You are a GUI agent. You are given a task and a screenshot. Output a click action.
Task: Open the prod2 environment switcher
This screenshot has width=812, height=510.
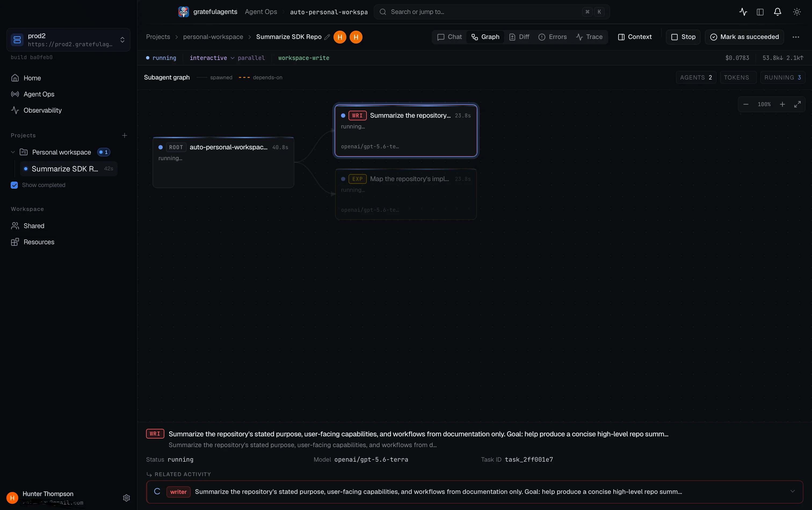pos(68,40)
